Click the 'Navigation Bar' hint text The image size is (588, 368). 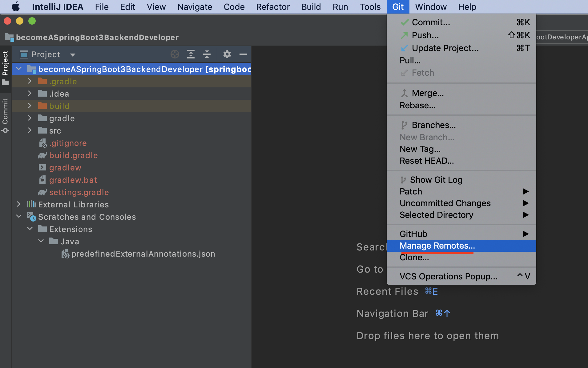(x=392, y=314)
